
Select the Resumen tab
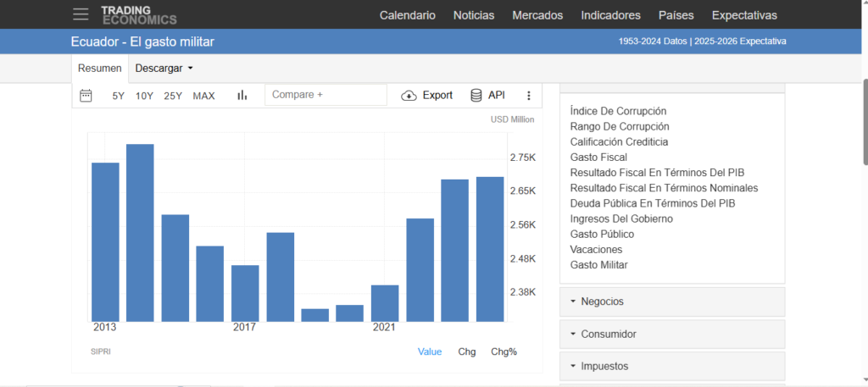100,68
